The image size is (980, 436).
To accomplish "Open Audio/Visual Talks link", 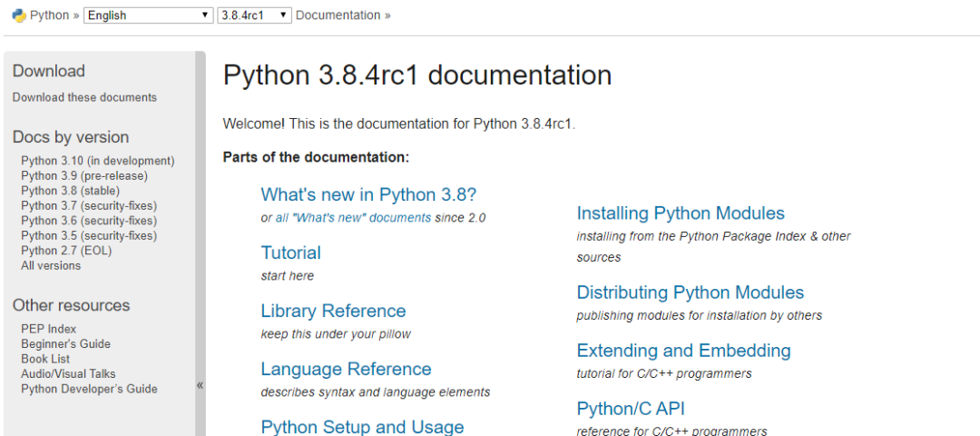I will coord(68,373).
